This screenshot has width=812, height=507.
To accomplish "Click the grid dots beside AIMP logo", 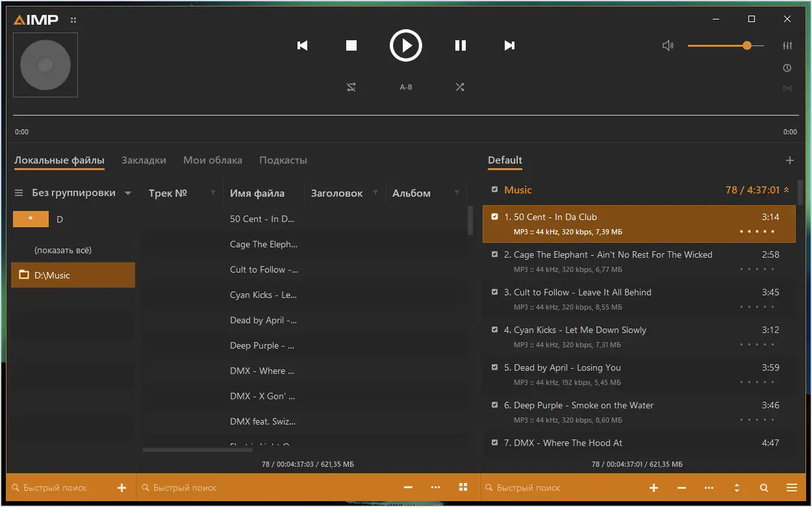I will [x=73, y=20].
